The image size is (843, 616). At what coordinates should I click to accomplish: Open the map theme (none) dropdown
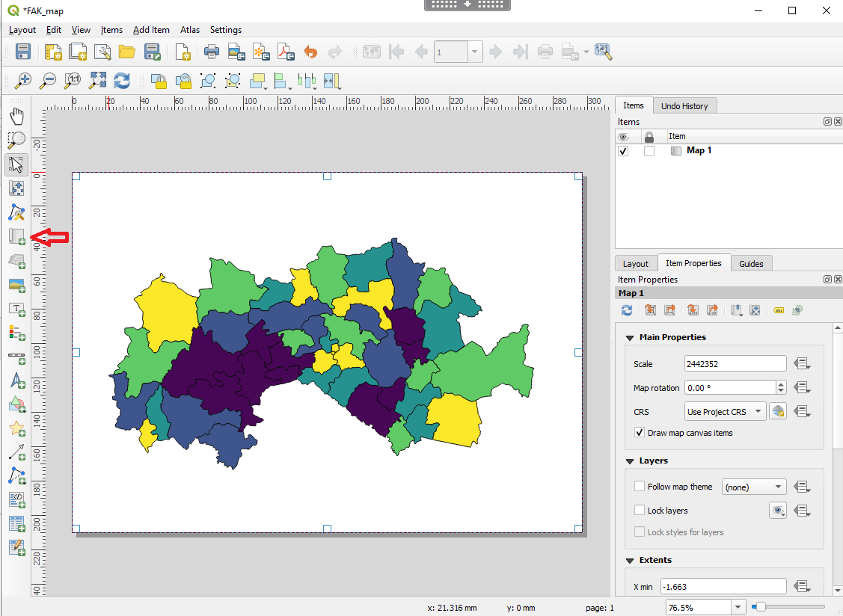754,487
